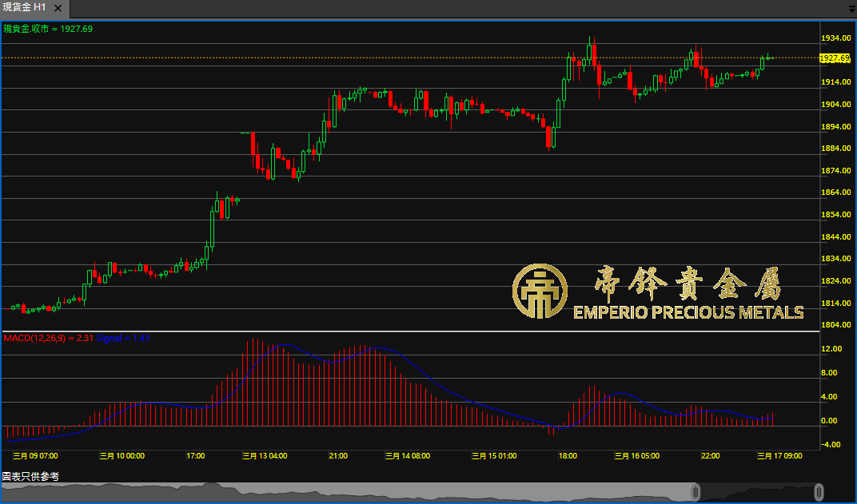Click the EMPERIO PRECIOUS METALS watermark text
857x504 pixels.
click(x=688, y=312)
